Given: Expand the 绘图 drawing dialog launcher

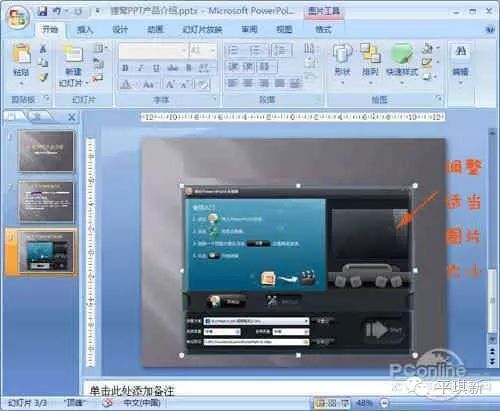Looking at the screenshot, I should [438, 98].
